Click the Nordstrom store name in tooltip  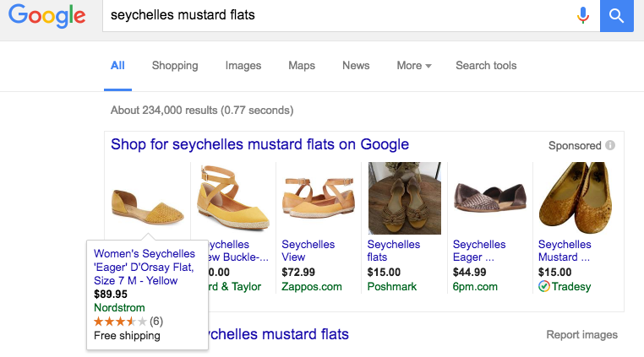point(119,308)
